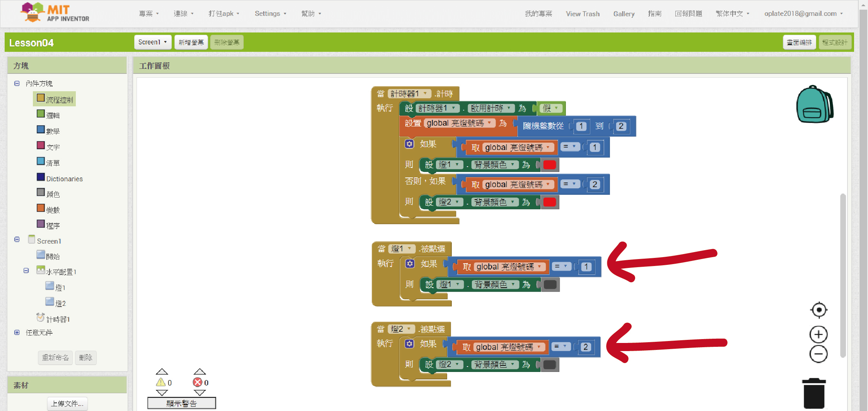Click dark gray swatch in 燈2 click block

coord(550,365)
